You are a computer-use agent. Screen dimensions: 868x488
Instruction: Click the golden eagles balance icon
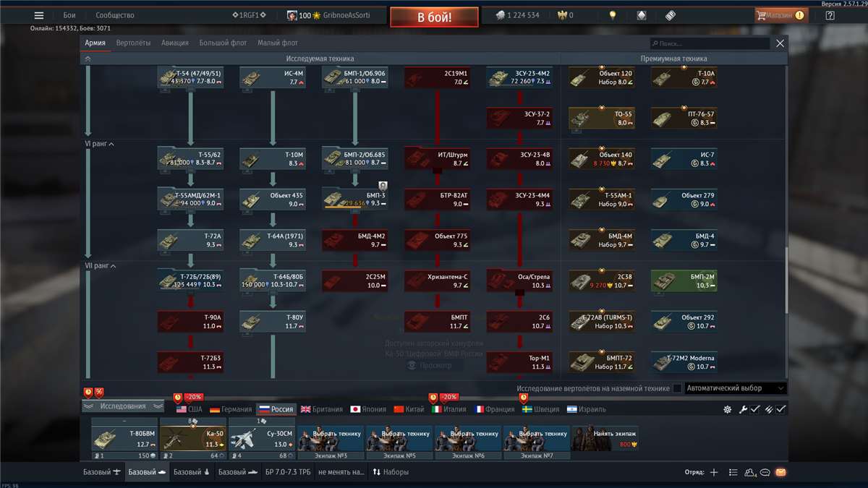click(x=561, y=15)
